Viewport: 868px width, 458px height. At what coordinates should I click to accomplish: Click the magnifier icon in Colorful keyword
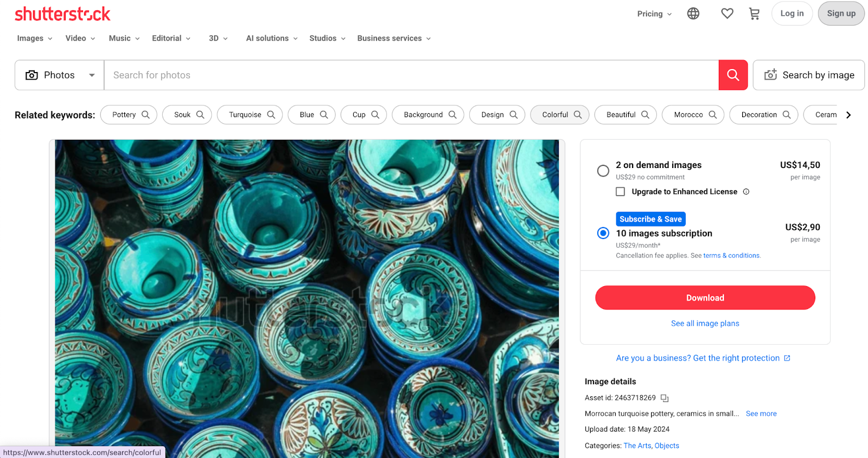pos(578,114)
